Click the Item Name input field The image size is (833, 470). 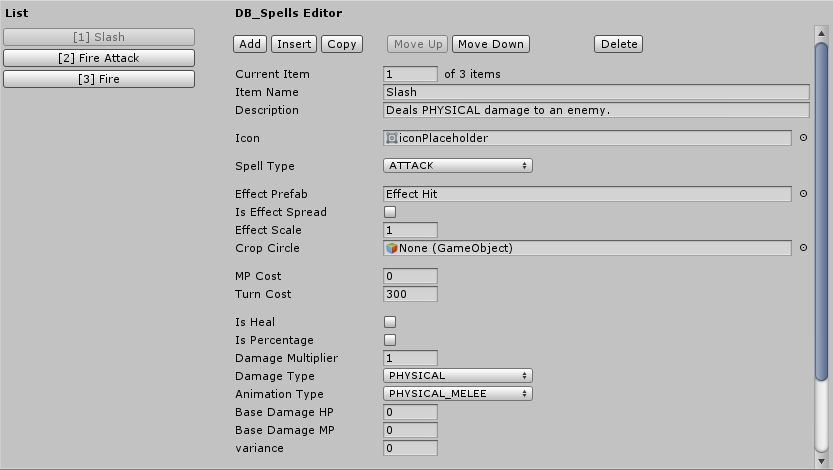tap(596, 92)
